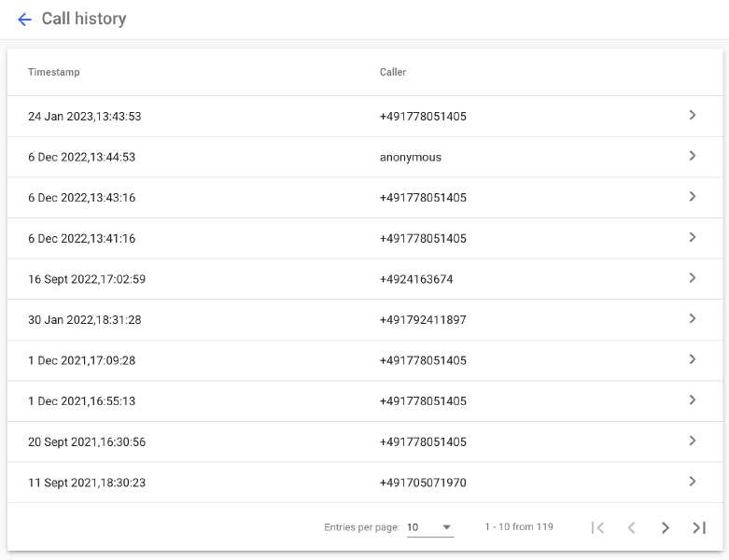Open details chevron for 24 Jan 2023 call
Image resolution: width=729 pixels, height=560 pixels.
coord(692,116)
